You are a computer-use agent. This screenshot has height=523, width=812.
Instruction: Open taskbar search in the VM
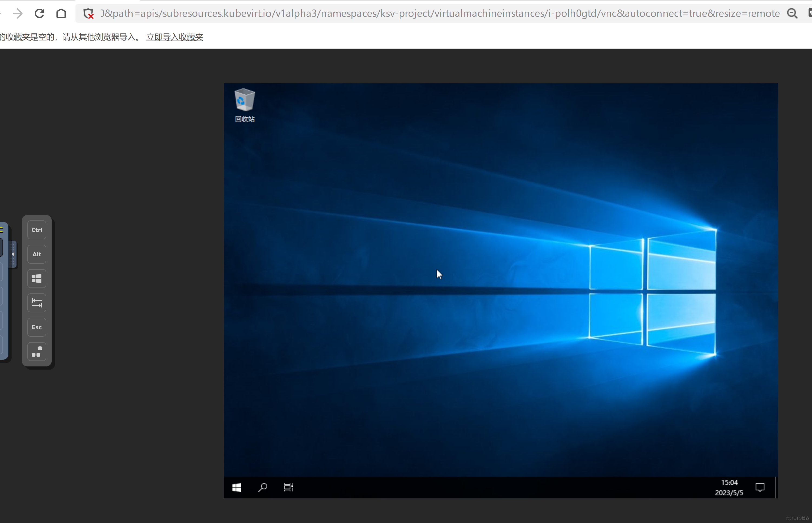pyautogui.click(x=263, y=488)
